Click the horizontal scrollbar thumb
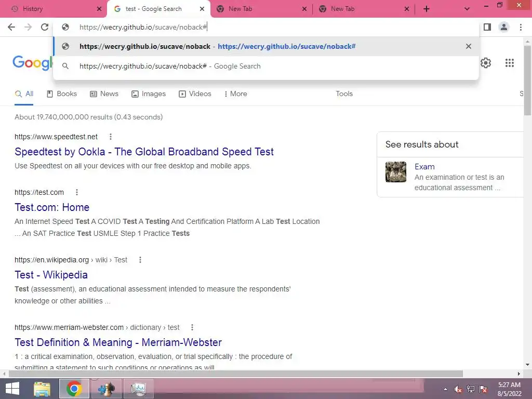 click(x=236, y=374)
